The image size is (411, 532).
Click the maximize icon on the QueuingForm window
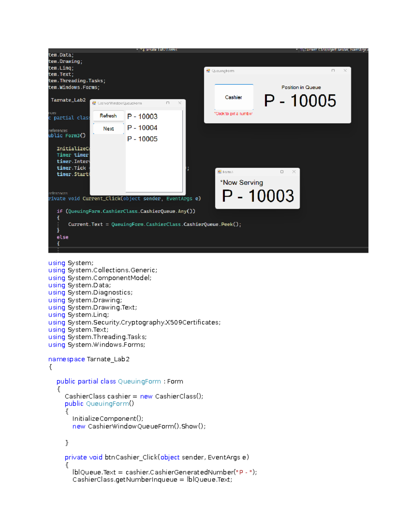333,70
